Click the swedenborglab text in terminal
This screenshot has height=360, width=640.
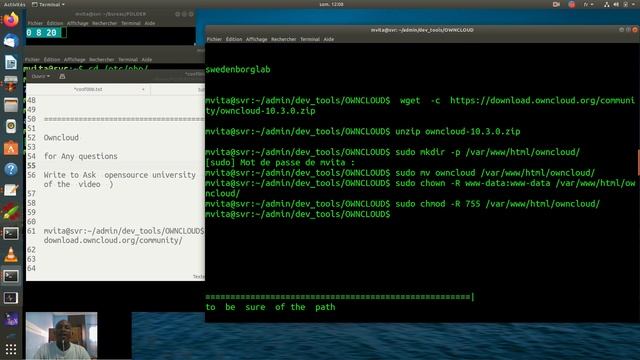(x=238, y=69)
